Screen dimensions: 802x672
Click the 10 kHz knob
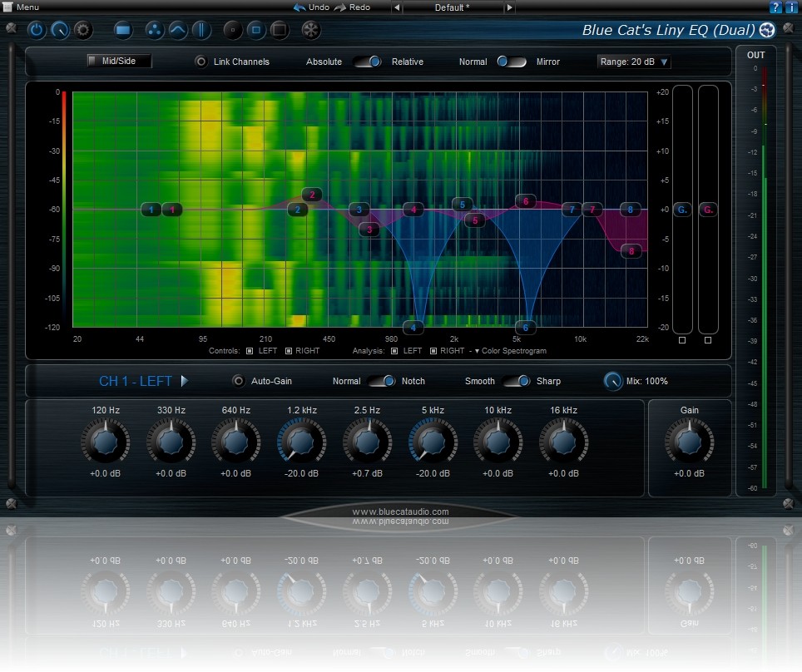pos(498,442)
